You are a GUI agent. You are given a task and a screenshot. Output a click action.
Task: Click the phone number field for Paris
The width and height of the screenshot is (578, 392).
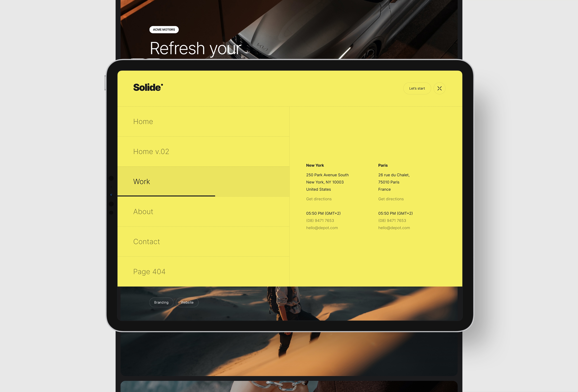392,220
